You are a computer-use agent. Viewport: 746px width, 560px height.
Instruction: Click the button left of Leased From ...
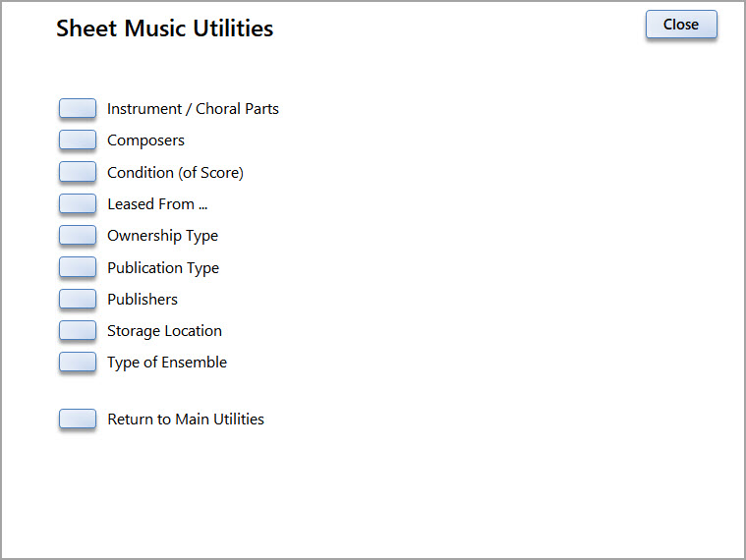pos(78,204)
